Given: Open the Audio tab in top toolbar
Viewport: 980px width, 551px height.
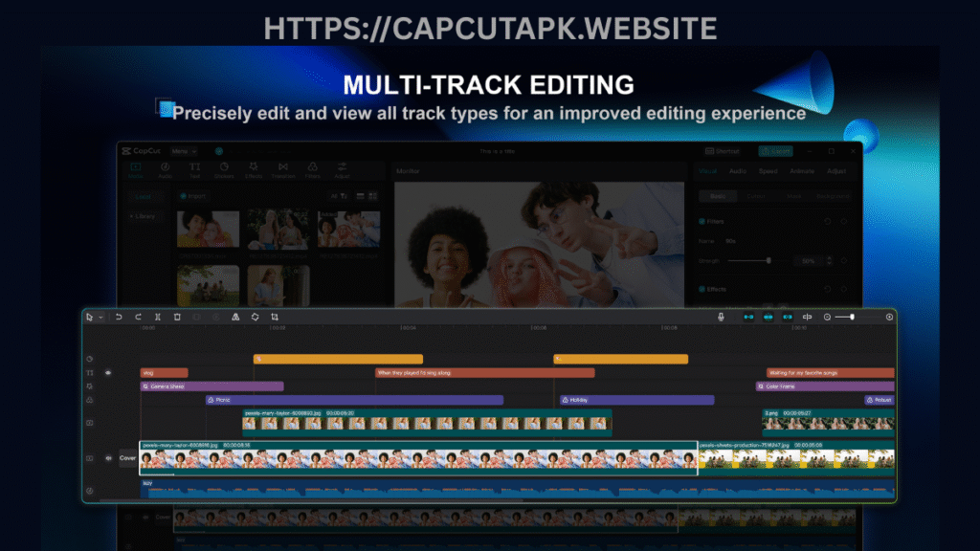Looking at the screenshot, I should click(165, 170).
